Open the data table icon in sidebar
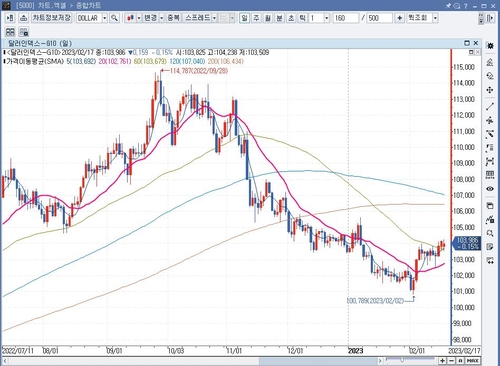The image size is (500, 366). (x=490, y=174)
